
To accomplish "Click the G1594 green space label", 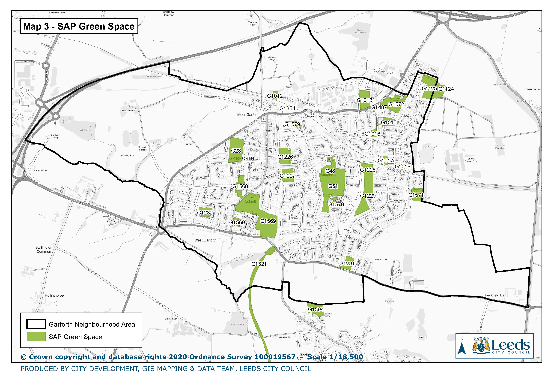I will point(316,309).
